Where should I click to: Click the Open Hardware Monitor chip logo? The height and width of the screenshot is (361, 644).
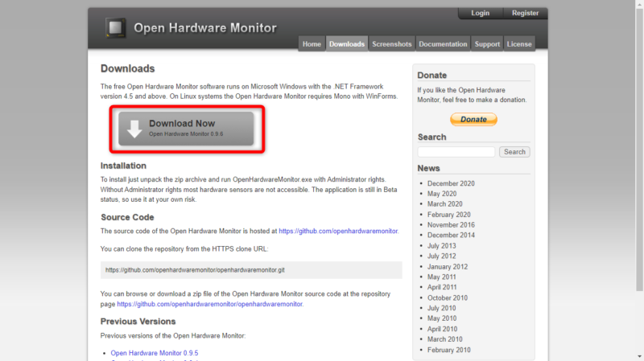115,28
